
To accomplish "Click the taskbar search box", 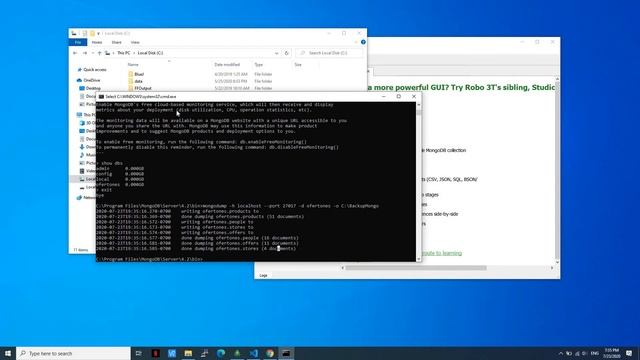I will 73,353.
